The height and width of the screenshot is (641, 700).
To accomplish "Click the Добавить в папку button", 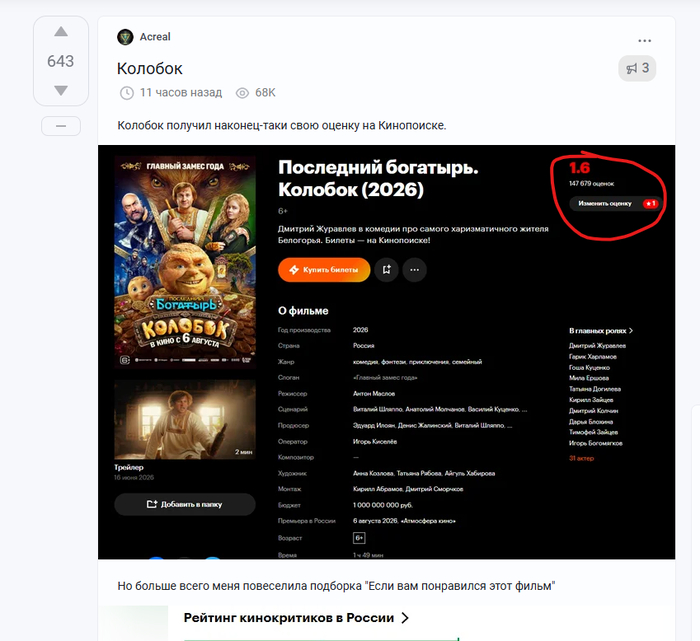I will pyautogui.click(x=185, y=504).
